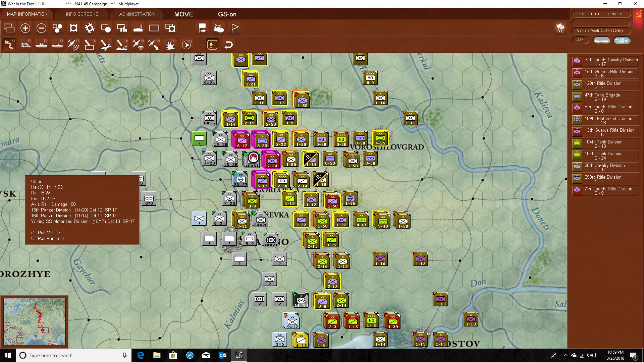Click the burning city 40=51 counter
644x362 pixels.
click(252, 160)
